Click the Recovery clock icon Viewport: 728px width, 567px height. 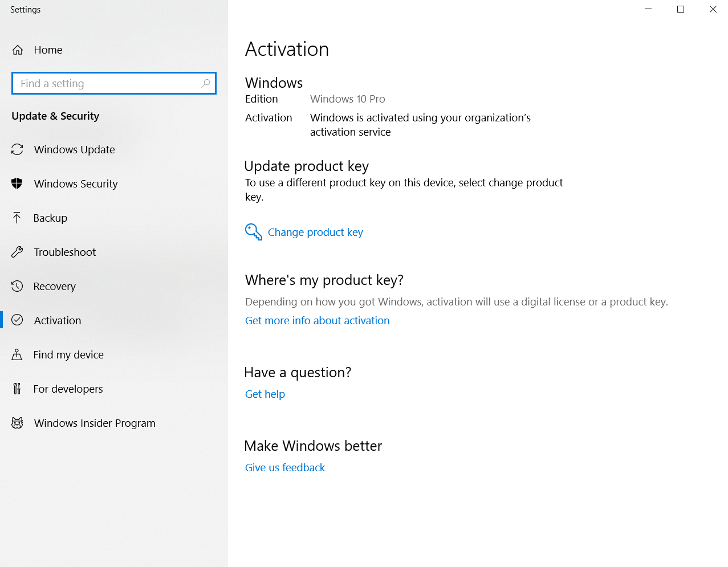pos(17,286)
